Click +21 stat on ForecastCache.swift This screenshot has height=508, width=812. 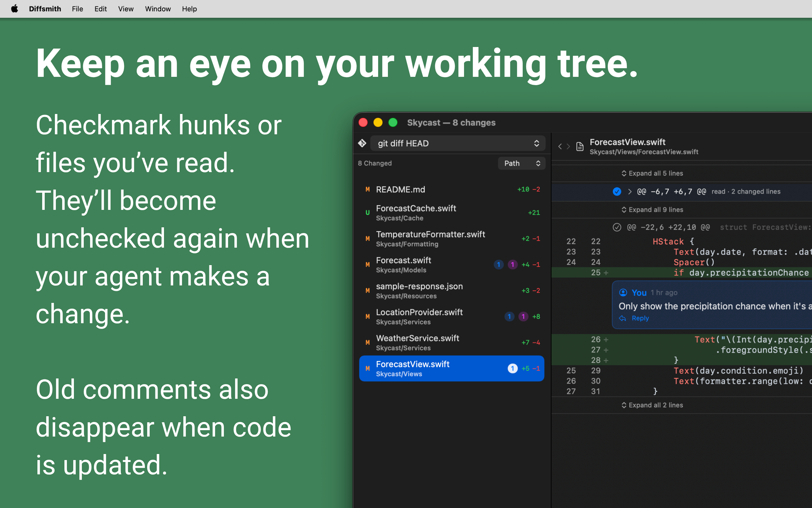[534, 213]
